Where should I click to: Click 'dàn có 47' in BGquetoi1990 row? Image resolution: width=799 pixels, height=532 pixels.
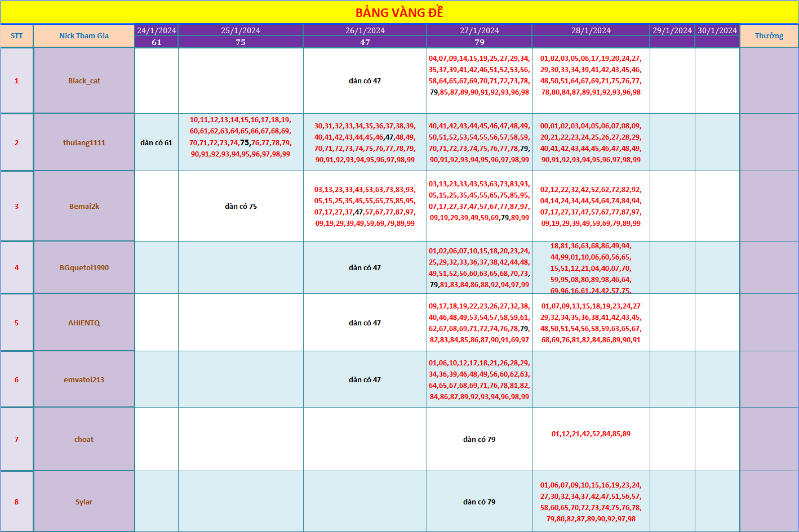click(365, 267)
